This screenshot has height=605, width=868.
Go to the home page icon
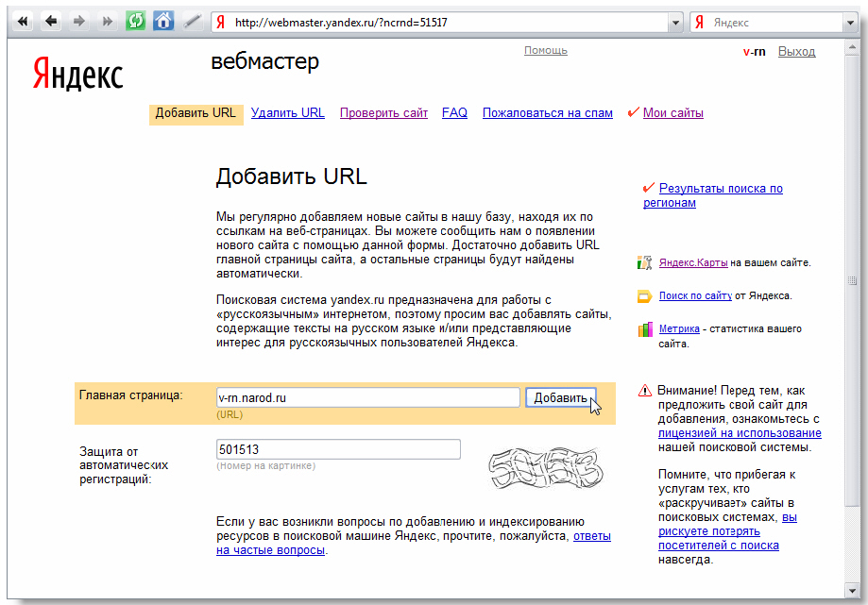pos(163,21)
